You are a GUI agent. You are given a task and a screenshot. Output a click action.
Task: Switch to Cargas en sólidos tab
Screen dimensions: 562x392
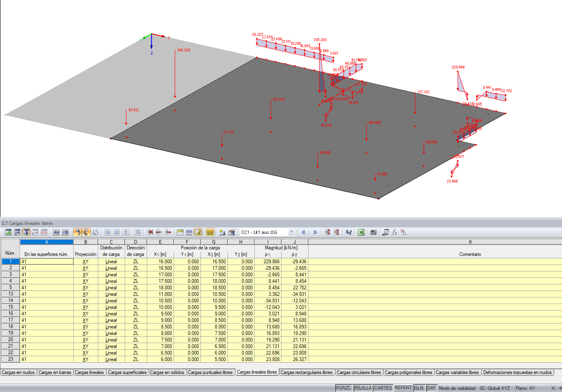[x=167, y=372]
